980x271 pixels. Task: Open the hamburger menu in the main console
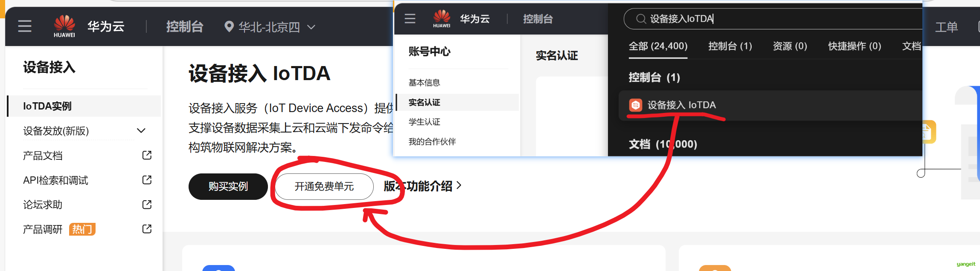[x=25, y=26]
